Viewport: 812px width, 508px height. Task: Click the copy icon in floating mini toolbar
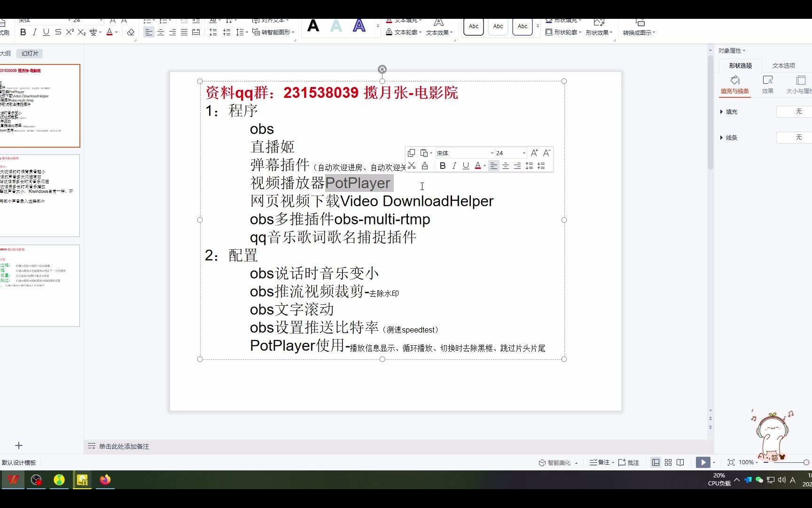tap(411, 153)
